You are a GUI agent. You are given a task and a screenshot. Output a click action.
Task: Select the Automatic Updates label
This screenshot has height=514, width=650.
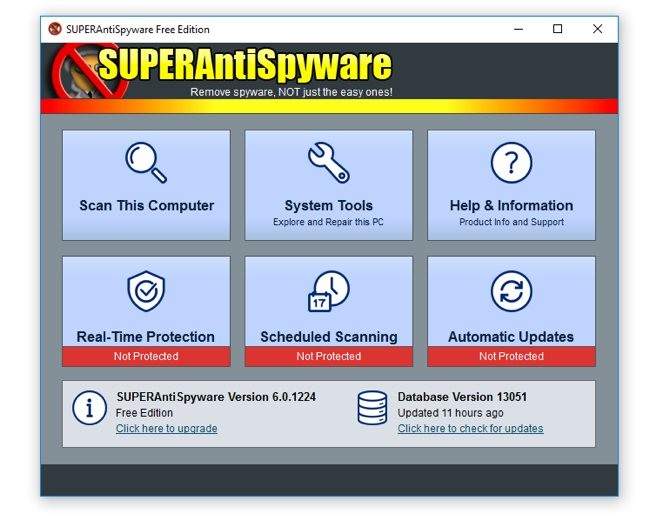[x=511, y=337]
